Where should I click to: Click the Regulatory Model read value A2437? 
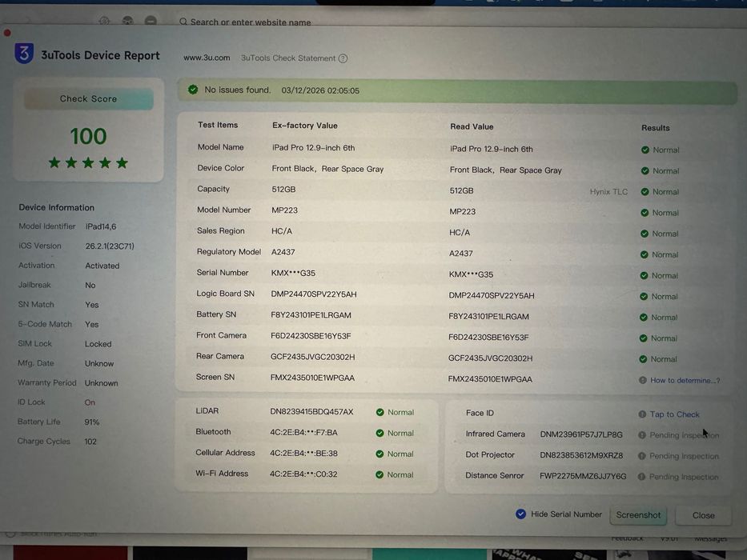460,254
